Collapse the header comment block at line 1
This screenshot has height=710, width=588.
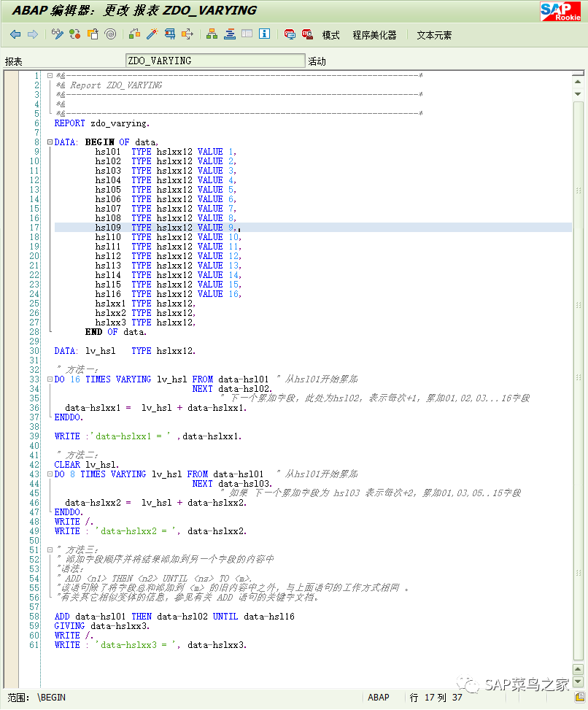pos(50,76)
